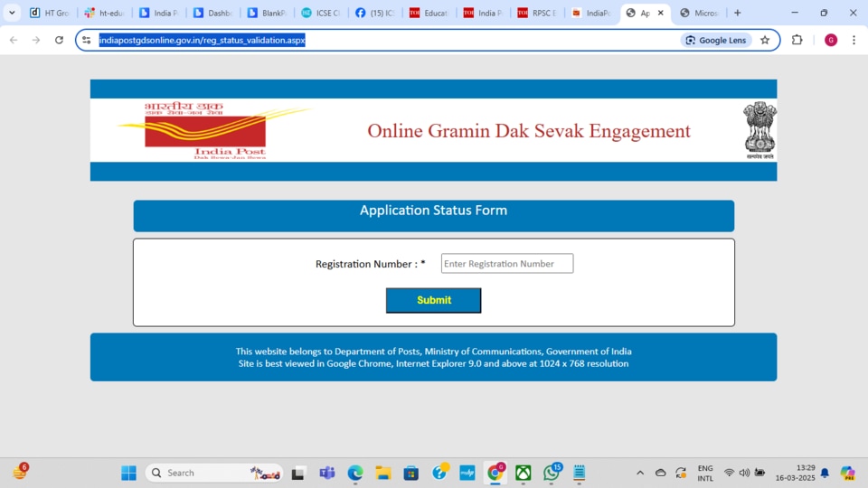Click the India Post logo
This screenshot has height=488, width=868.
coord(213,130)
